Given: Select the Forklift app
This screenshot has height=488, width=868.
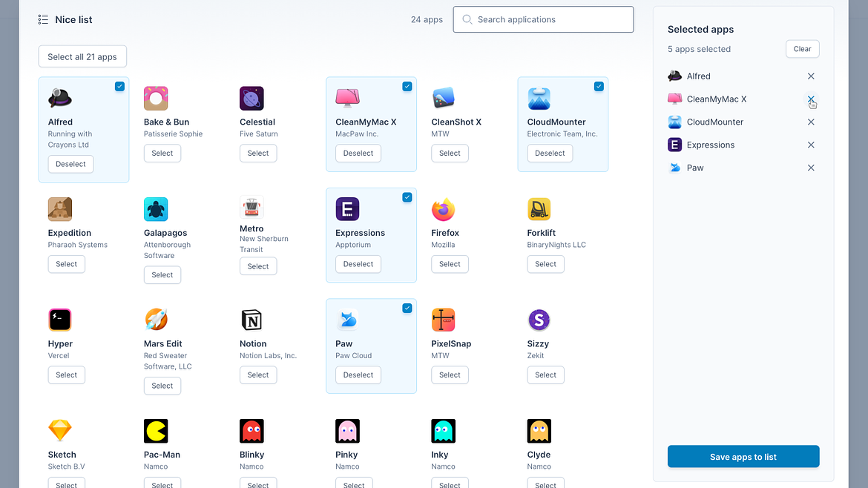Looking at the screenshot, I should [x=545, y=264].
